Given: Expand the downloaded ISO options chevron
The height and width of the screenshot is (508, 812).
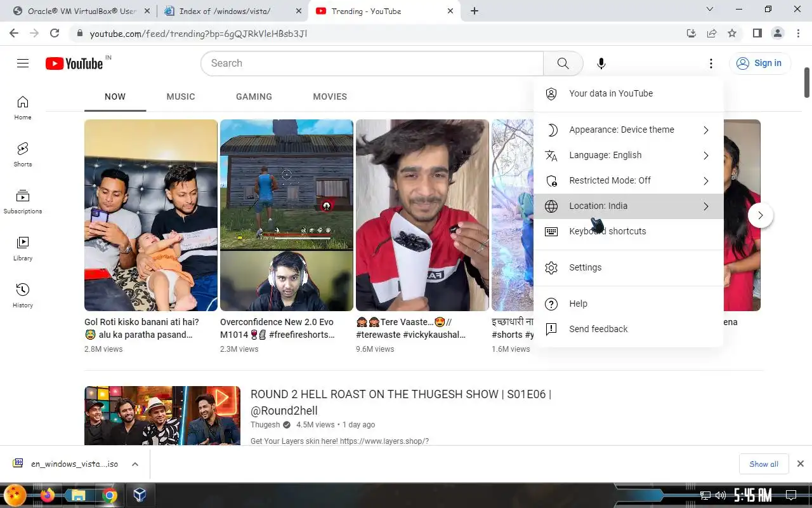Looking at the screenshot, I should coord(135,464).
